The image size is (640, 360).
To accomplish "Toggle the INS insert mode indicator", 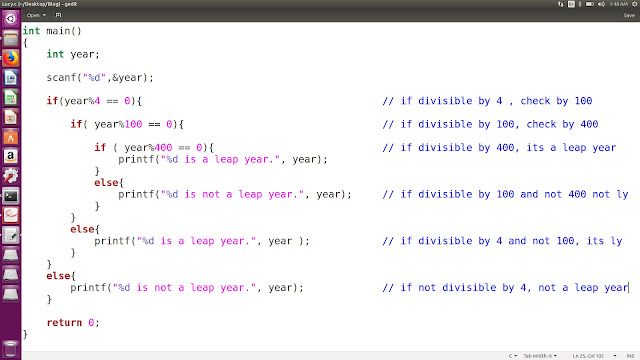I will [x=631, y=356].
